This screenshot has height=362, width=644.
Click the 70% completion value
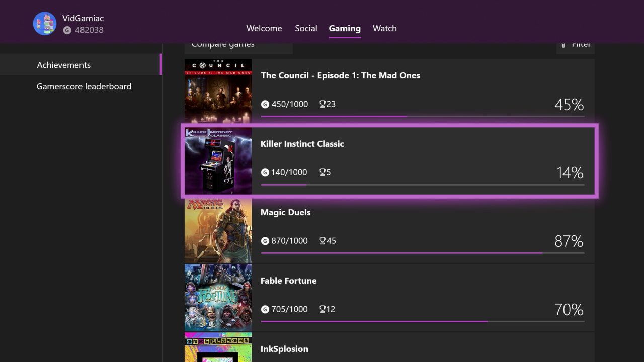569,310
